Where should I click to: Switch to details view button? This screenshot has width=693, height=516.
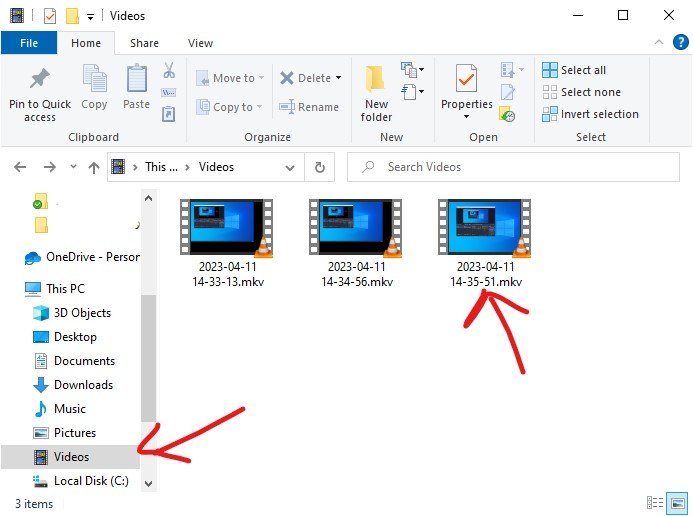pos(655,503)
